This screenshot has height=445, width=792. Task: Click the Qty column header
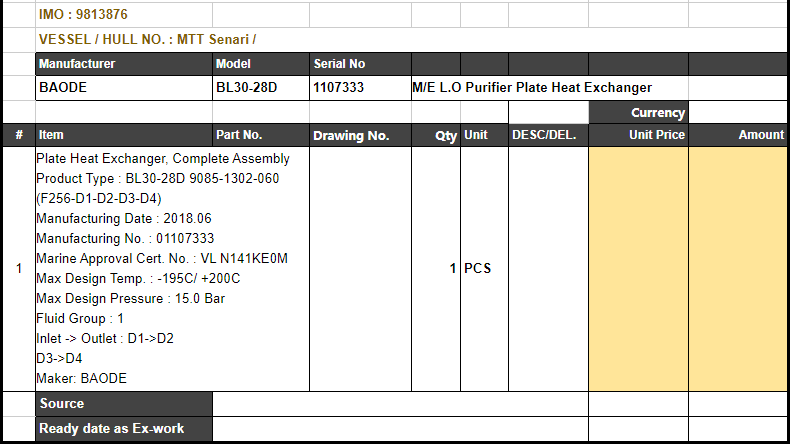pyautogui.click(x=436, y=135)
